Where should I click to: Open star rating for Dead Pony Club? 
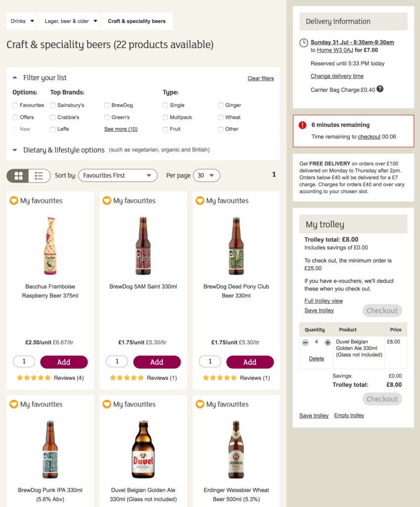pos(220,378)
